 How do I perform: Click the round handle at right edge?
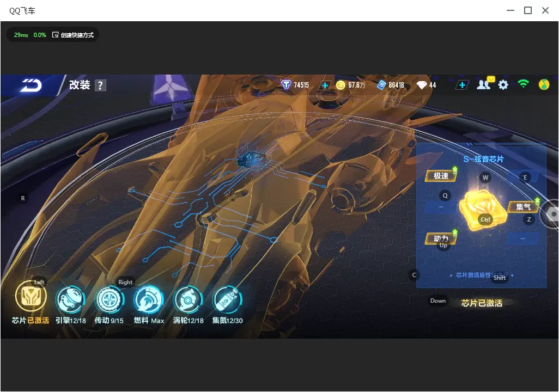(551, 214)
